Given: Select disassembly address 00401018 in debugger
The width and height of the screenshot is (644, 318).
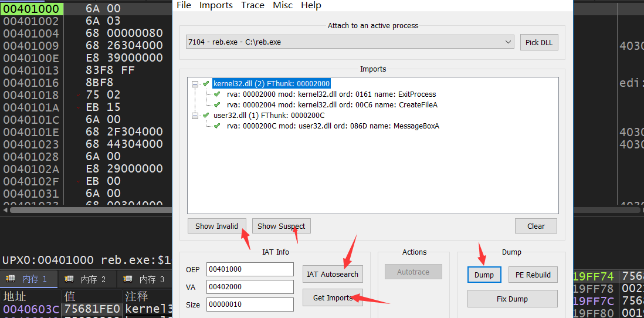Looking at the screenshot, I should click(x=31, y=95).
